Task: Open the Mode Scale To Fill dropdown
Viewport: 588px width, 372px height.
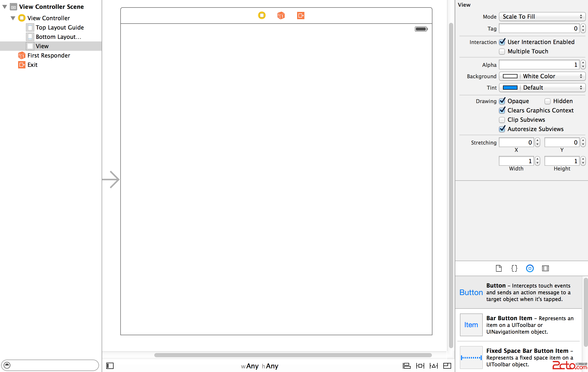Action: pos(542,17)
